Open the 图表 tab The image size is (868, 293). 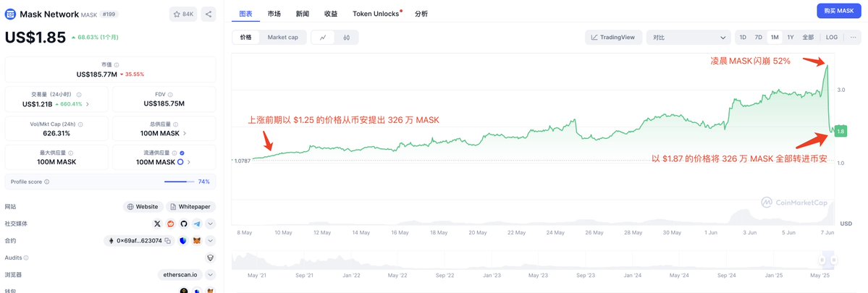pyautogui.click(x=246, y=13)
